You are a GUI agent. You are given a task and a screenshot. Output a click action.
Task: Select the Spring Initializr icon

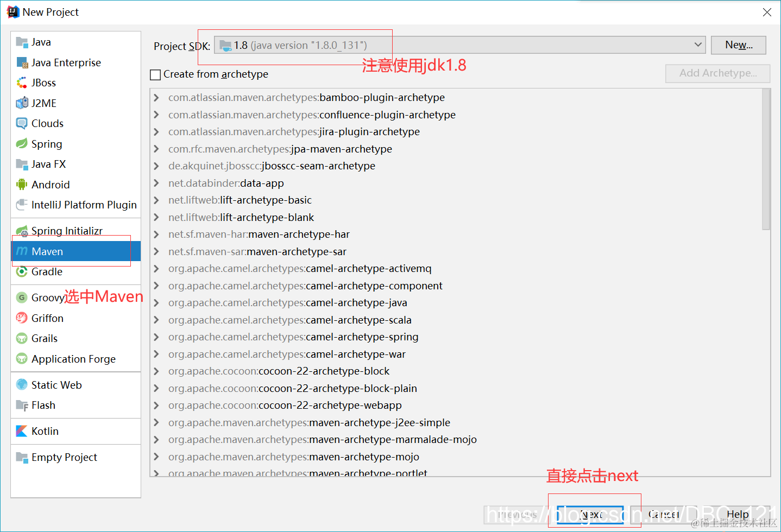(22, 231)
